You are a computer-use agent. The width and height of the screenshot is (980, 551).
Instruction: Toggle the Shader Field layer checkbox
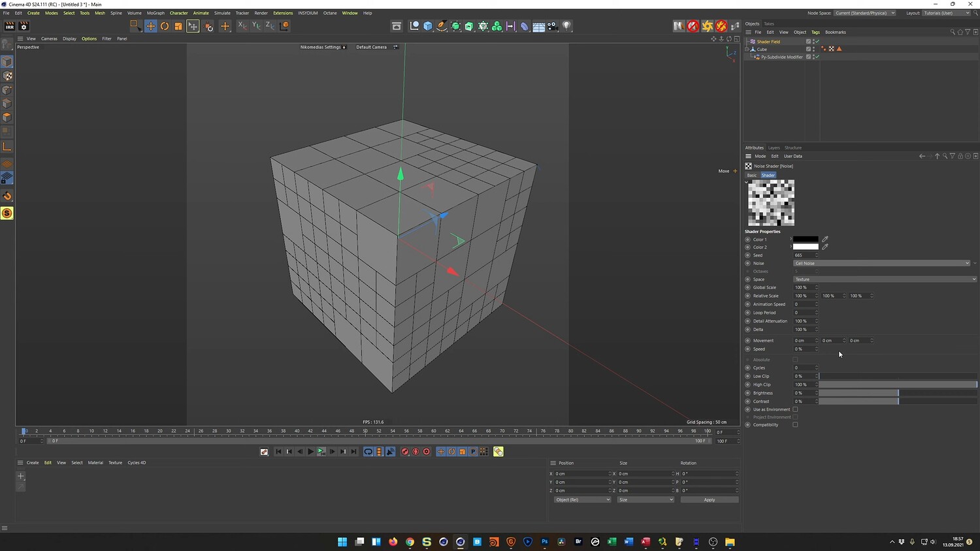[808, 41]
